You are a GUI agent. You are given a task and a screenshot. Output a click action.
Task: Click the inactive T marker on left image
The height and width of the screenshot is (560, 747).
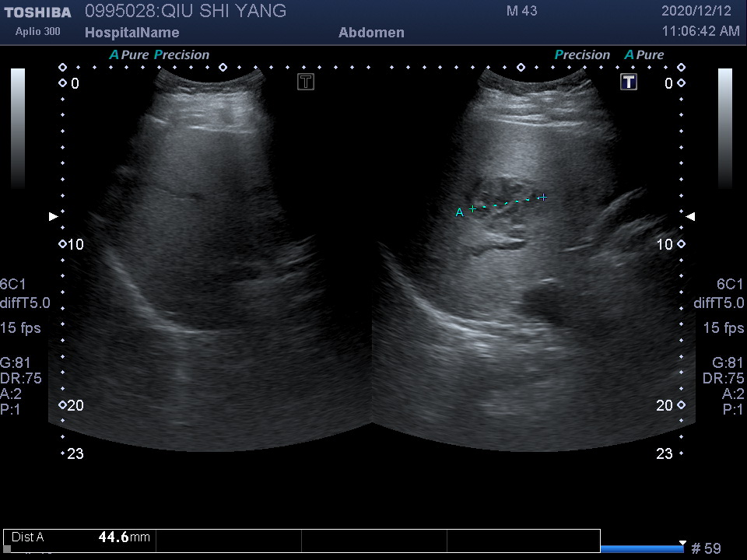(x=305, y=82)
